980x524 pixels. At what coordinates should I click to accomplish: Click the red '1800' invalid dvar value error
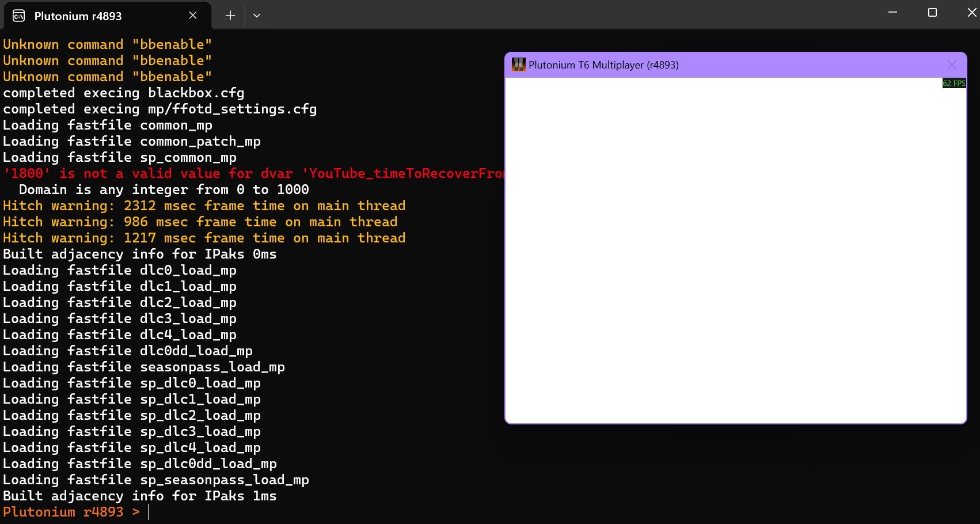pyautogui.click(x=253, y=173)
